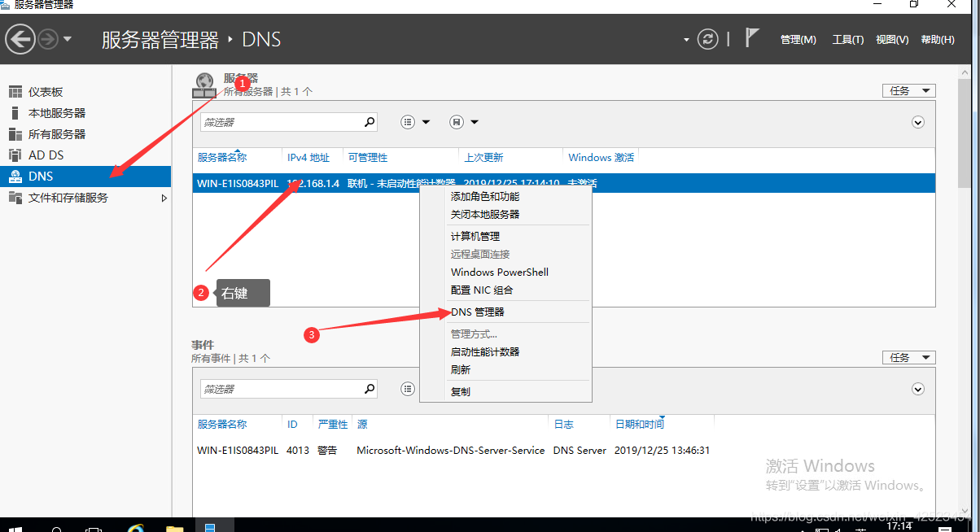Open the 视图(V) menu
This screenshot has width=980, height=532.
(892, 40)
